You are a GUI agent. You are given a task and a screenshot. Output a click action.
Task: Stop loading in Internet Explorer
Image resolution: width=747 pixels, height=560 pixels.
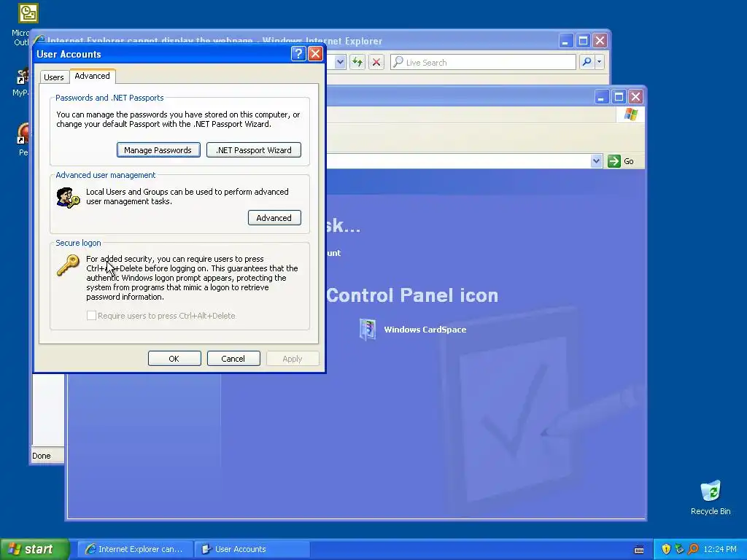pos(376,62)
